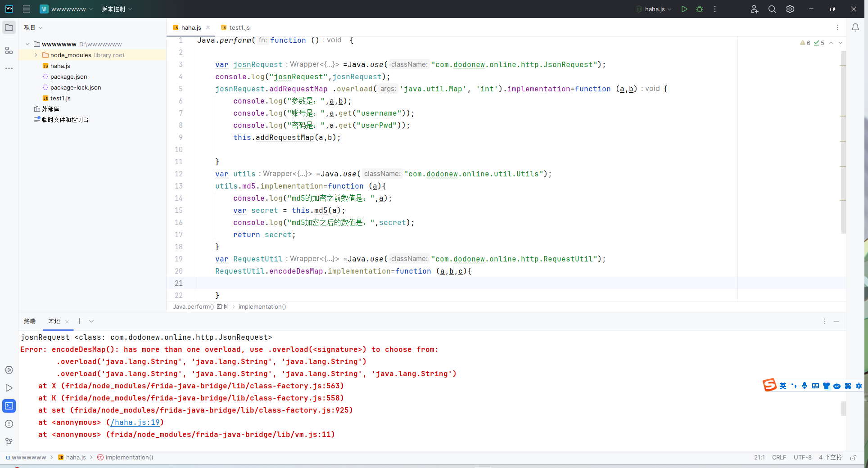
Task: Toggle the Project tool window folder icon
Action: point(9,27)
